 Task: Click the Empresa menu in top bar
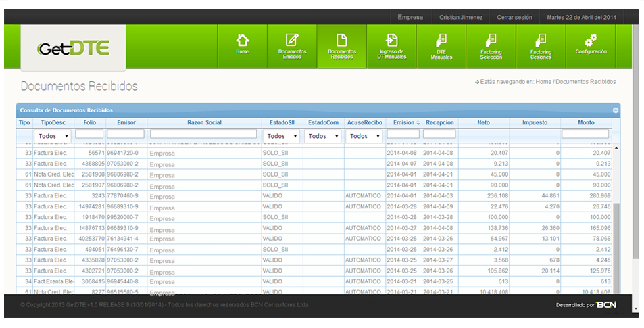410,17
